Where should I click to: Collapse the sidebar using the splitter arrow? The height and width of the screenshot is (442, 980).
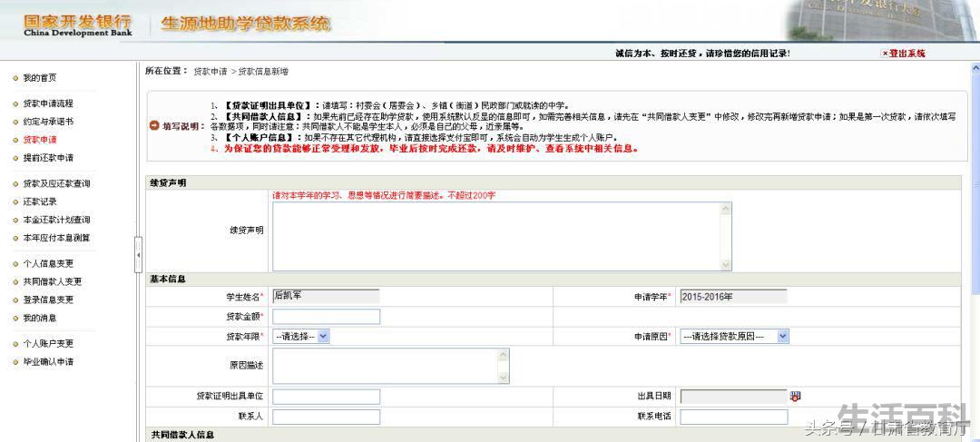click(138, 254)
